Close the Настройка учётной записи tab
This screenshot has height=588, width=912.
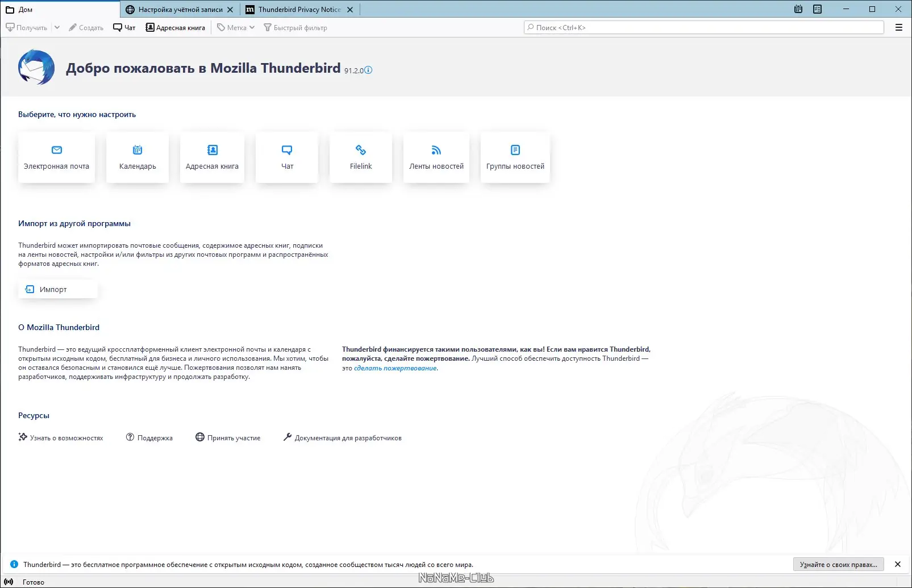click(x=230, y=10)
